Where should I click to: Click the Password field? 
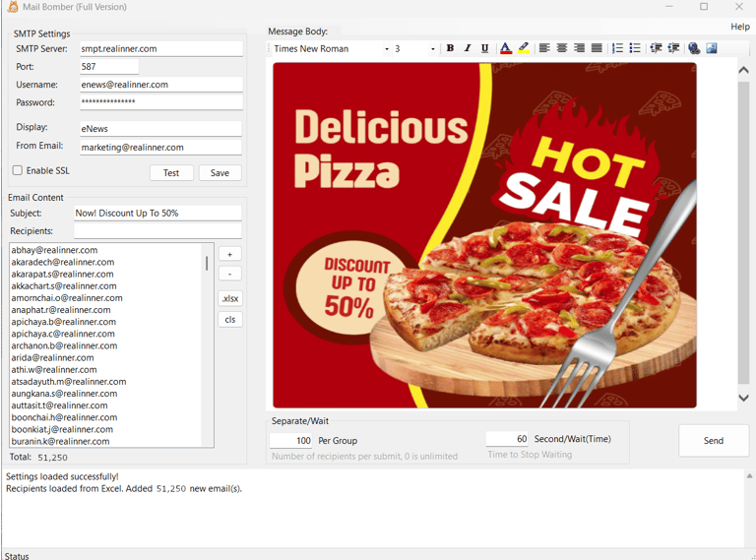pos(161,102)
